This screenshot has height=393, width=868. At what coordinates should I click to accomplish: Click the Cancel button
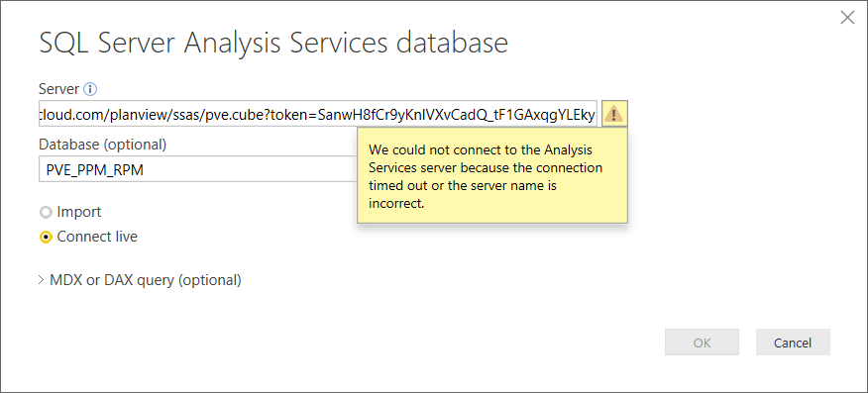pyautogui.click(x=793, y=343)
